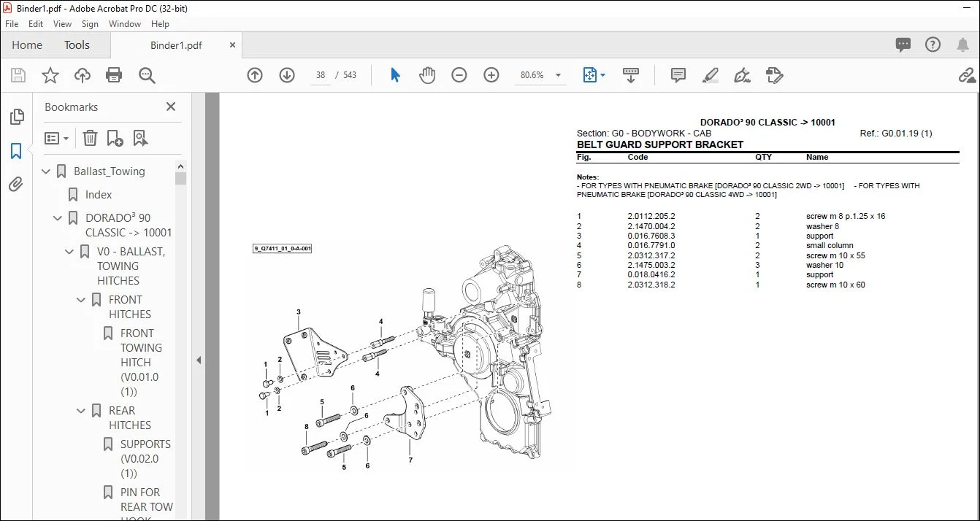Toggle the bookmarks panel icon
980x521 pixels.
(x=16, y=151)
